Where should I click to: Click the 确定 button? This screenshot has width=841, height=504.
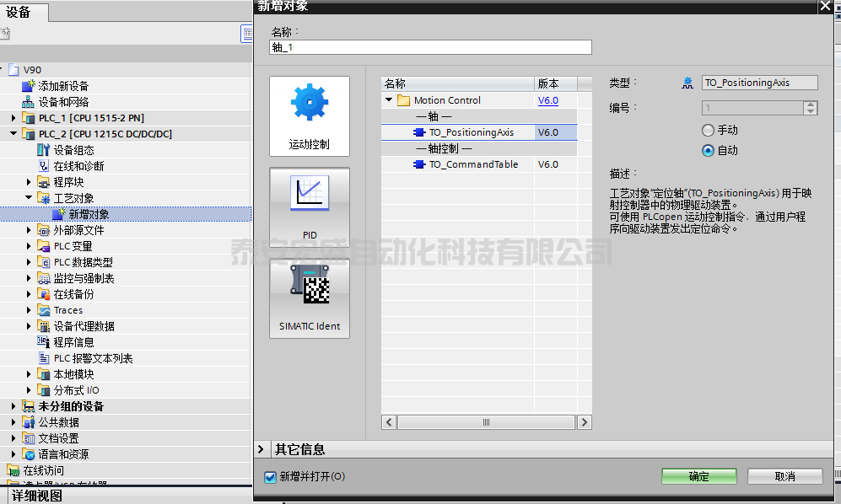pyautogui.click(x=698, y=477)
